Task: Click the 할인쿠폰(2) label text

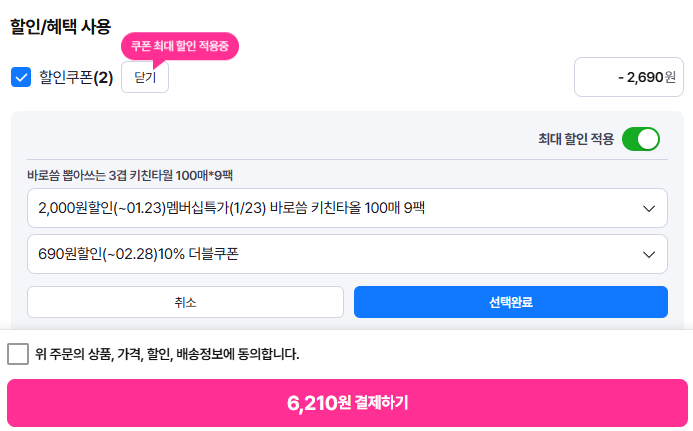Action: (66, 77)
